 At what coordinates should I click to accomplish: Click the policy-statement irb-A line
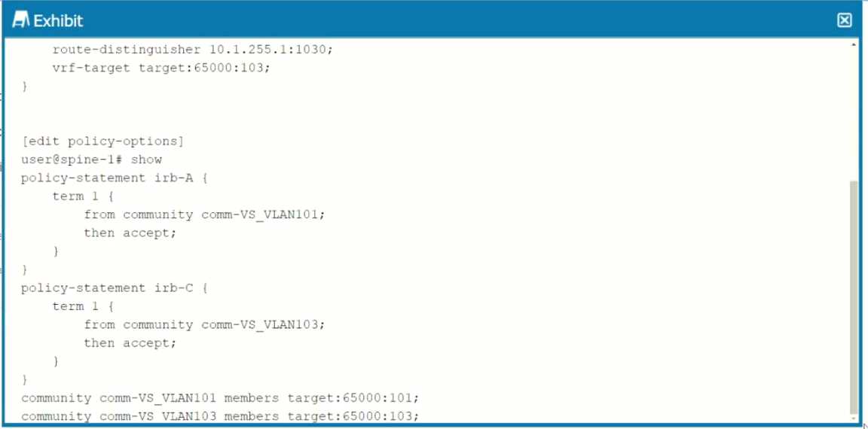[115, 178]
